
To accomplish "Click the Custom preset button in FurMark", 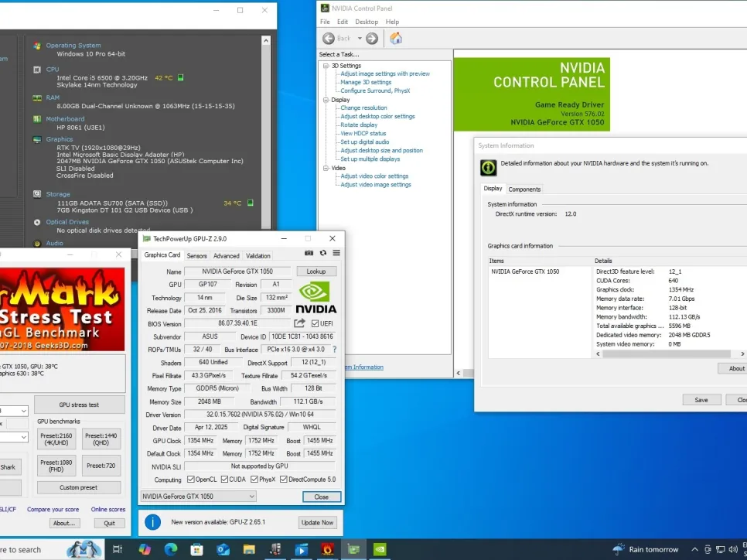I will click(x=79, y=487).
